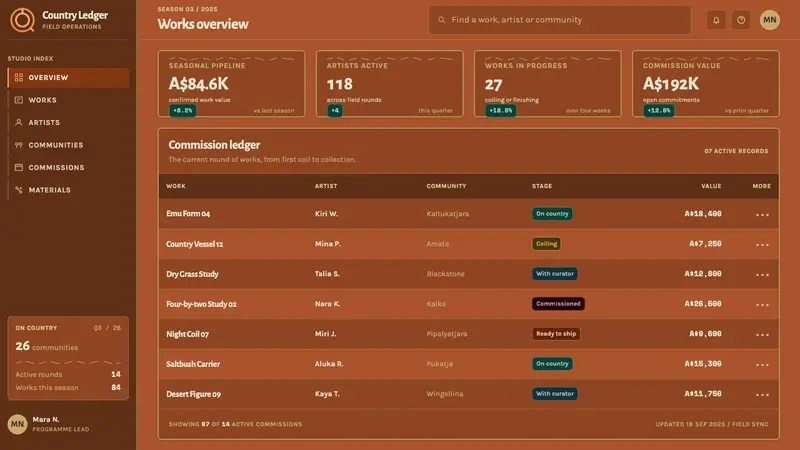Screen dimensions: 800x450
Task: Open the Country Vessel 12 work
Action: [194, 244]
